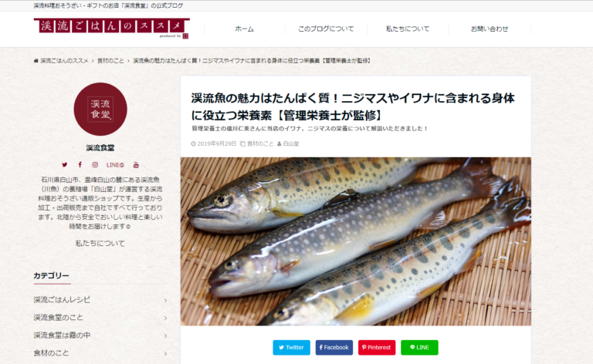The height and width of the screenshot is (364, 593).
Task: Share the article with the Twitter button
Action: (x=292, y=347)
